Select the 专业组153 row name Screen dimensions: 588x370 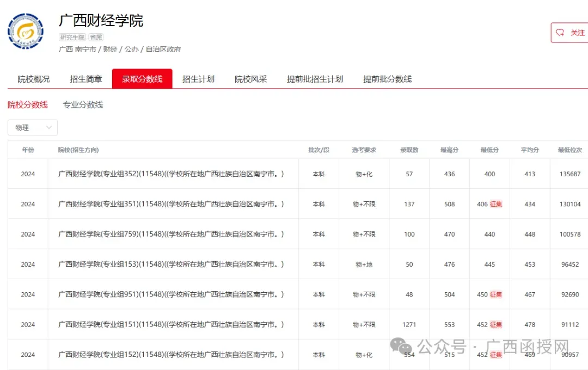(x=171, y=264)
